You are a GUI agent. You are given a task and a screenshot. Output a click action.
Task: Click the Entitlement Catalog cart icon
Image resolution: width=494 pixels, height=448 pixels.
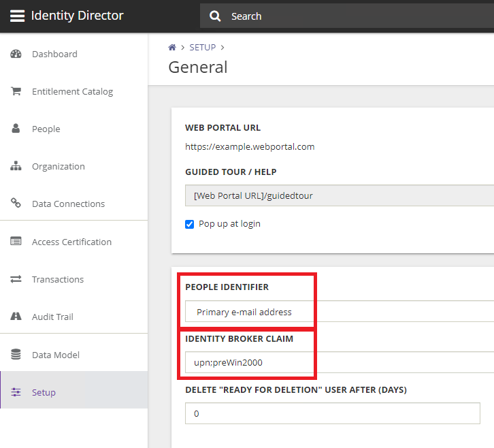16,92
